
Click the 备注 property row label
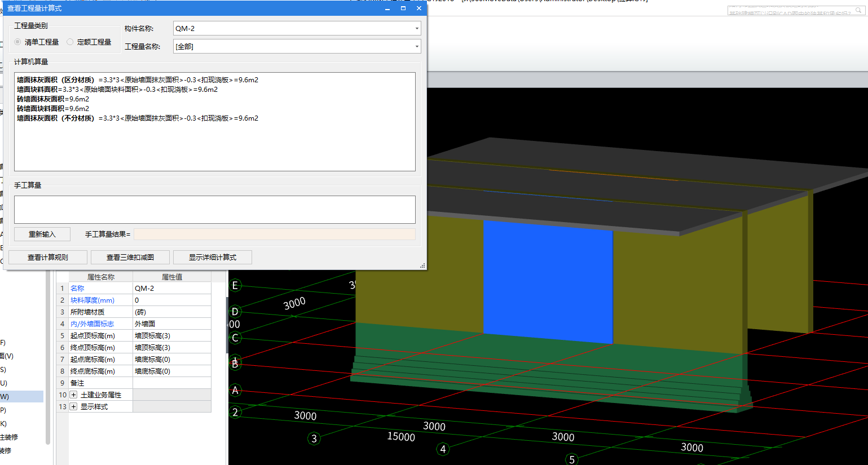click(x=77, y=383)
